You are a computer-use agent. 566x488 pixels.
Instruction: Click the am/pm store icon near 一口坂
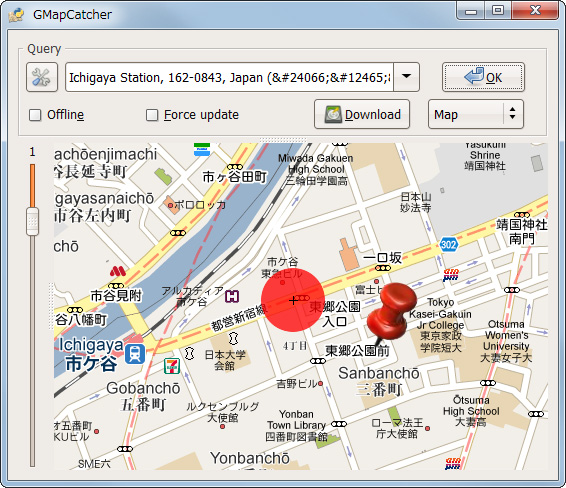click(x=451, y=275)
